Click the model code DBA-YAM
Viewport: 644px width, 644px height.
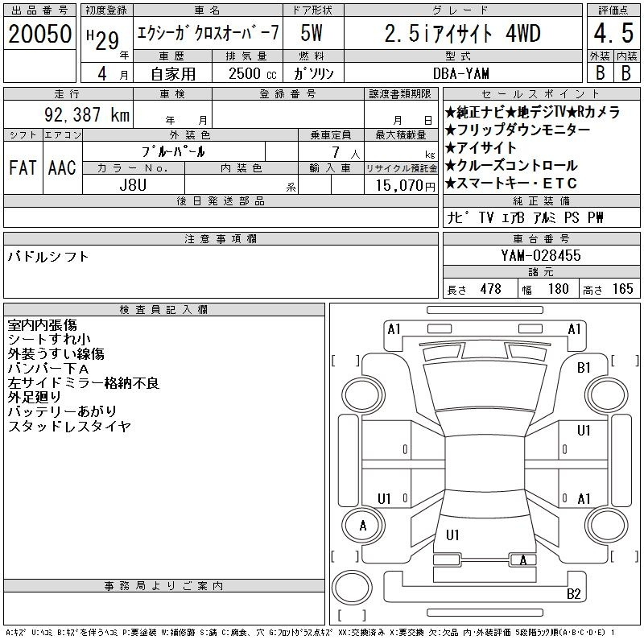[x=461, y=73]
